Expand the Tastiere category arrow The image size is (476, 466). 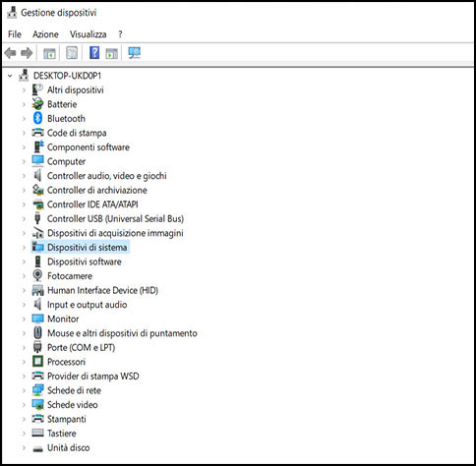(24, 433)
